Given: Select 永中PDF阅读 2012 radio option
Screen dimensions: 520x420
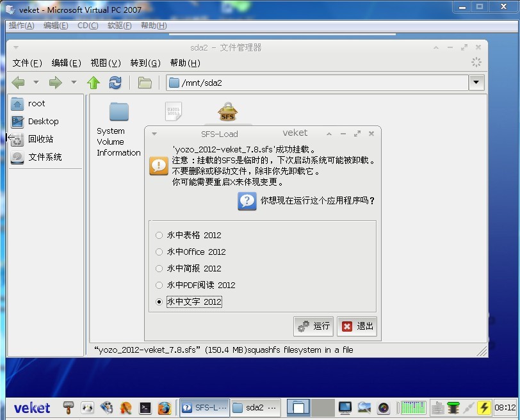Looking at the screenshot, I should [195, 285].
